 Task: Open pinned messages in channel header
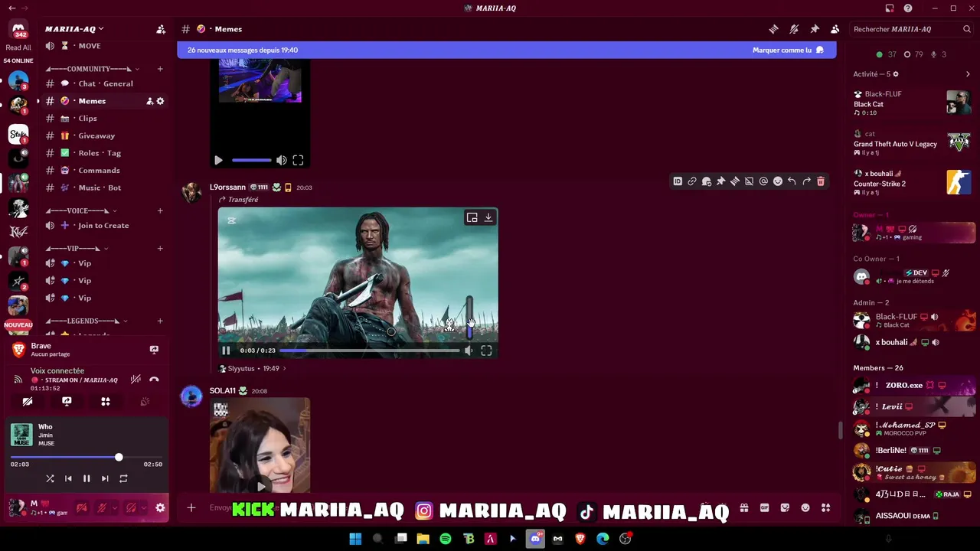(815, 29)
